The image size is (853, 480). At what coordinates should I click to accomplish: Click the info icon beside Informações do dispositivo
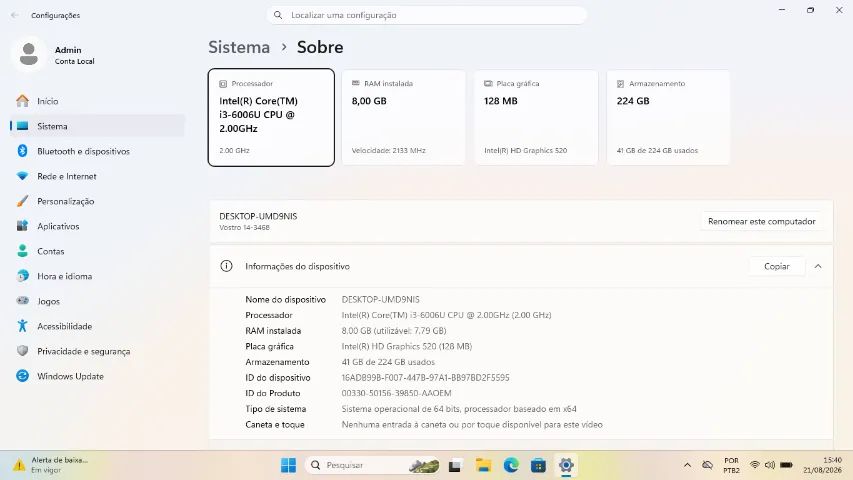[226, 266]
